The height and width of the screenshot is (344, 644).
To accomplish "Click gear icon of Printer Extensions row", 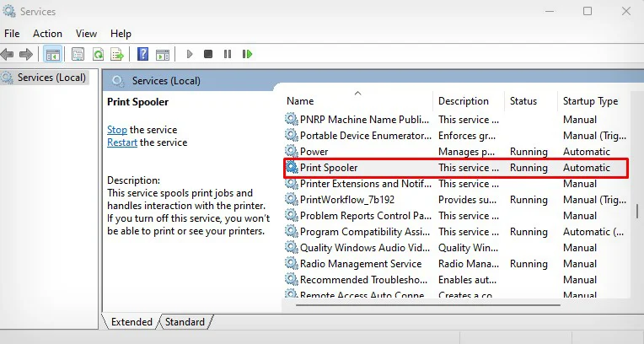I will click(x=292, y=183).
